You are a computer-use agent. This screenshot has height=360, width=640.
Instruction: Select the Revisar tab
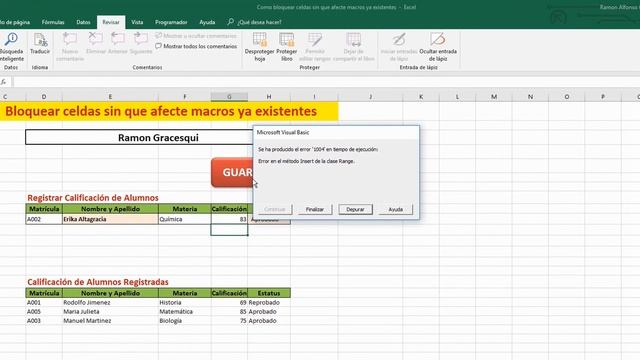[111, 22]
